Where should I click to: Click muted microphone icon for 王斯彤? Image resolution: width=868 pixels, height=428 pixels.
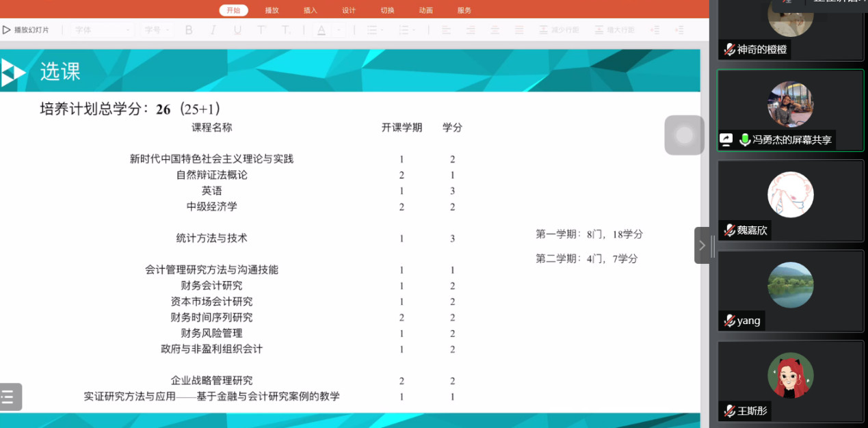[x=729, y=411]
